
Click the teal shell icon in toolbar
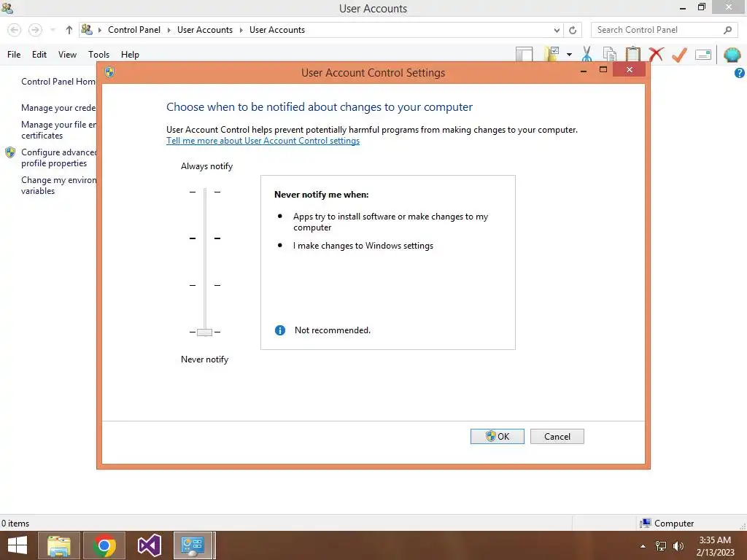click(x=732, y=55)
